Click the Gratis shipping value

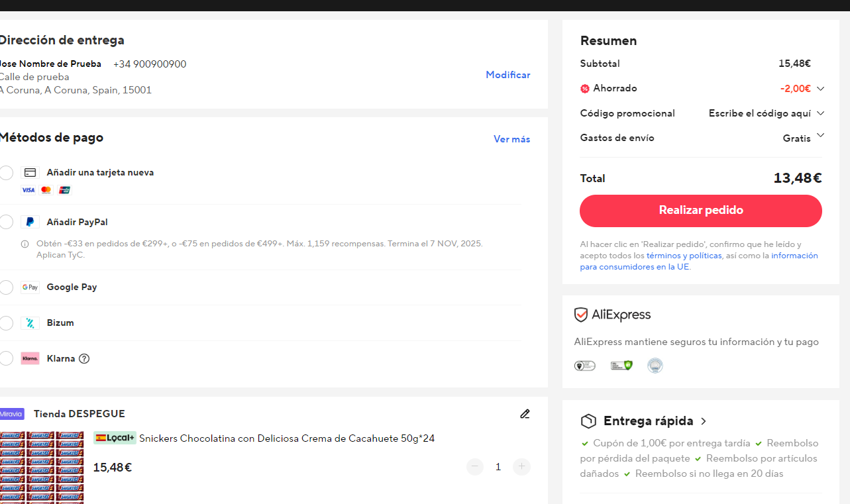click(x=797, y=138)
